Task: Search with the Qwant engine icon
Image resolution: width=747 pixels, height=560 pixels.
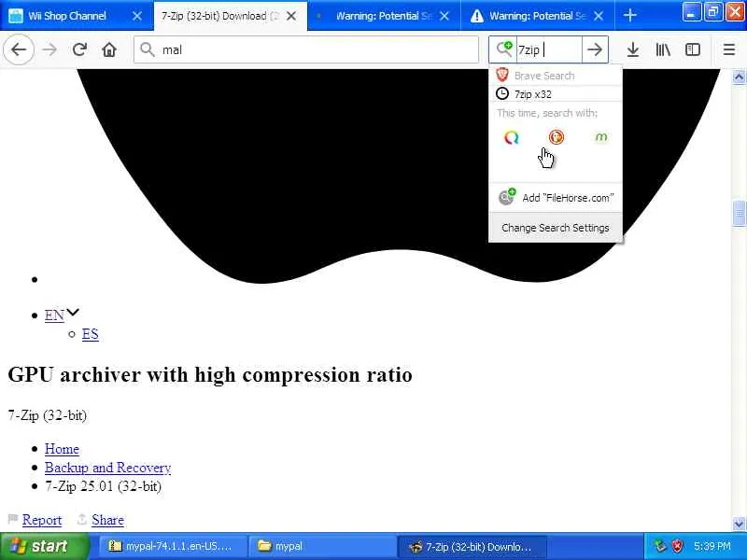Action: 511,137
